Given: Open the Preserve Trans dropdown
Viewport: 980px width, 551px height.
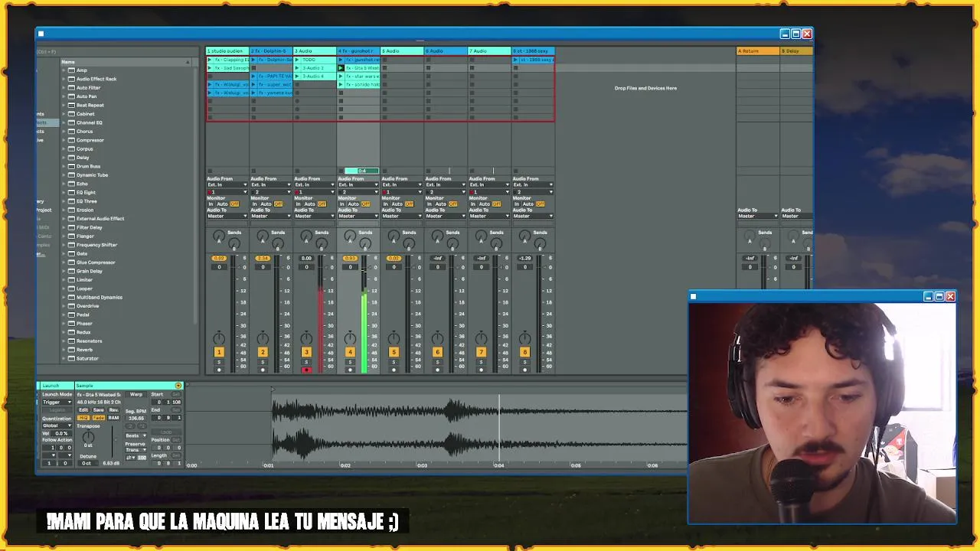Looking at the screenshot, I should tap(136, 450).
